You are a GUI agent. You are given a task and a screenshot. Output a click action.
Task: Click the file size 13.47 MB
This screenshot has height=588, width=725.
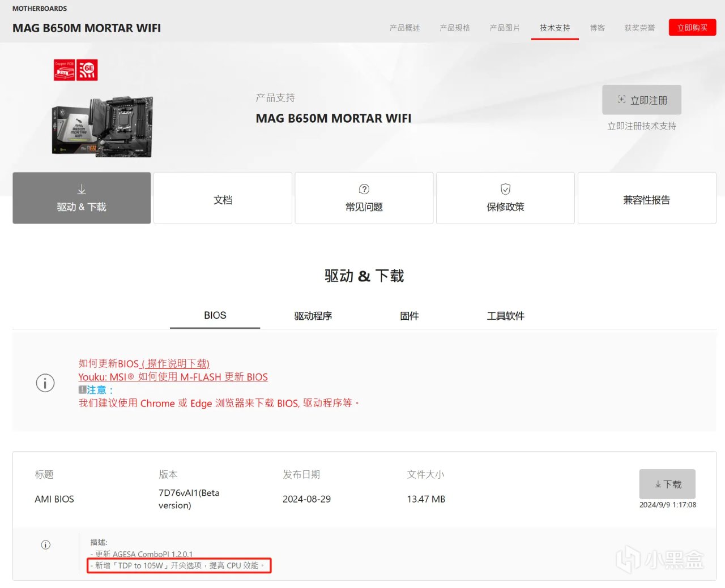pyautogui.click(x=426, y=499)
